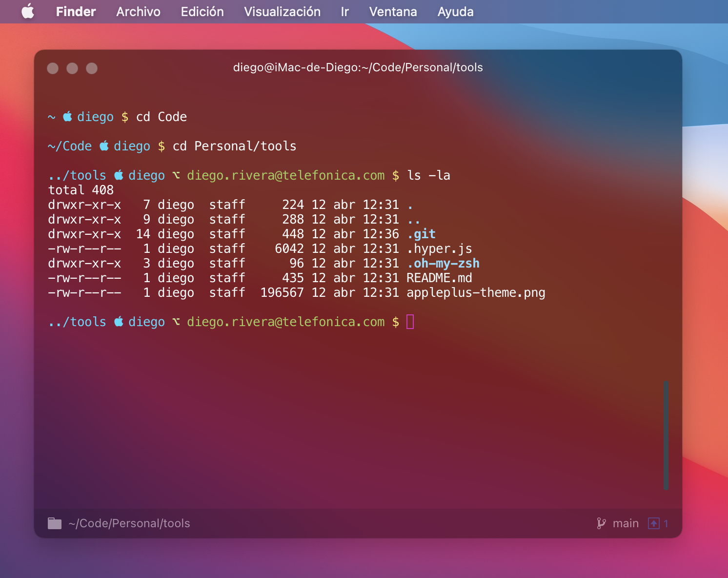Screen dimensions: 728x578
Task: Open the Visualización menu
Action: point(282,12)
